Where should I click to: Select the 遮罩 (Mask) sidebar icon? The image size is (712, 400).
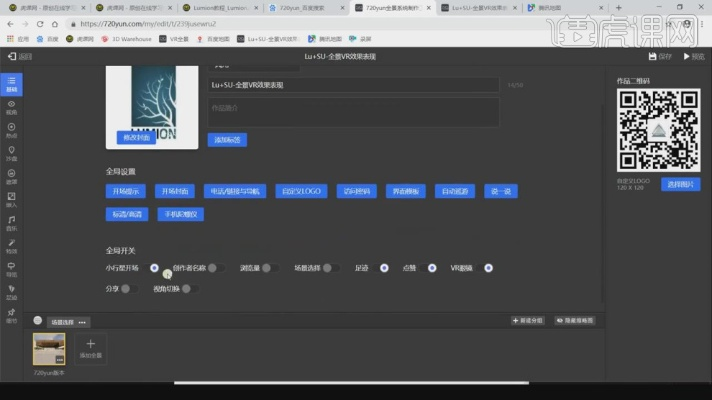(x=11, y=177)
